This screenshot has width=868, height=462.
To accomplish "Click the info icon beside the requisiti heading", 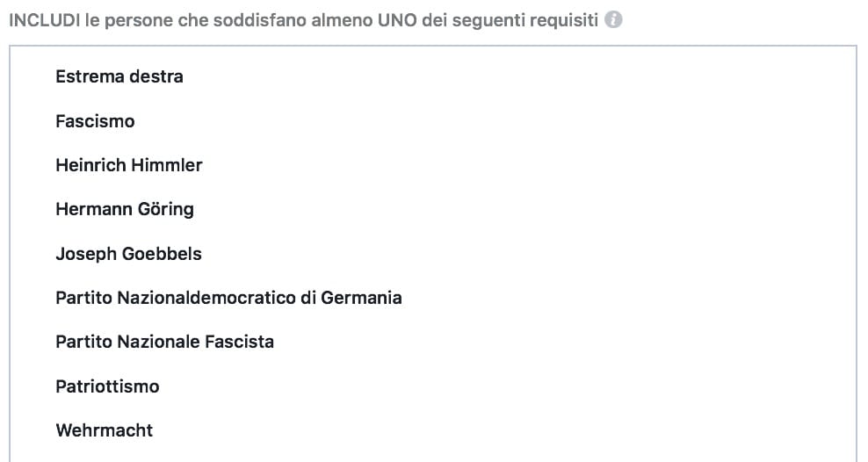I will (613, 20).
